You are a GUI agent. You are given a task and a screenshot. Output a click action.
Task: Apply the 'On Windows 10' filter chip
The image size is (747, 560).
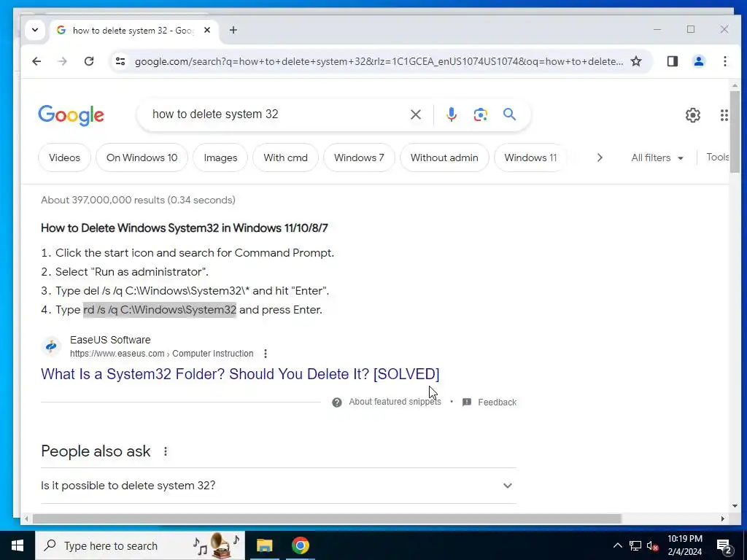click(142, 157)
